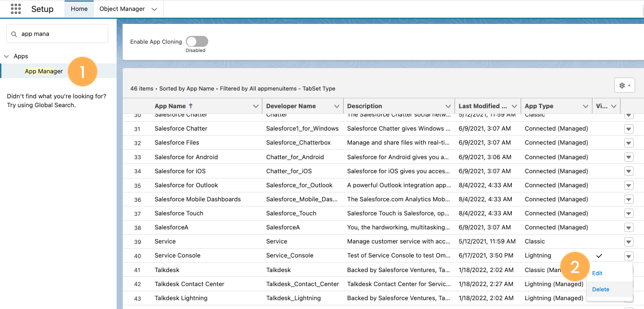Click inside the Quick Find search box

[x=57, y=34]
